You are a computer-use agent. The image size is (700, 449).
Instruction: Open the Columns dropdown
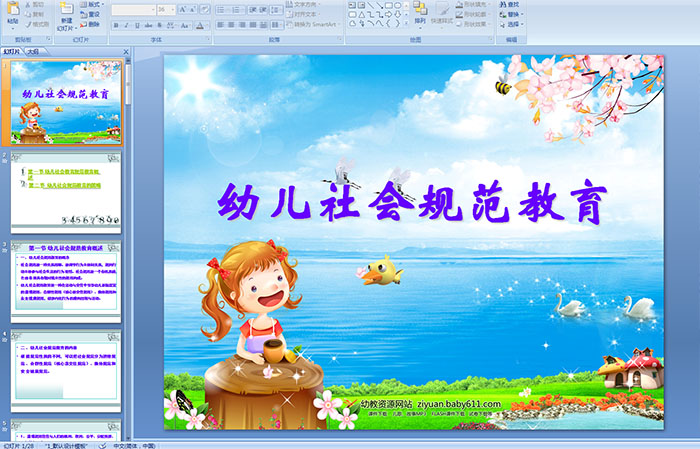(x=277, y=25)
